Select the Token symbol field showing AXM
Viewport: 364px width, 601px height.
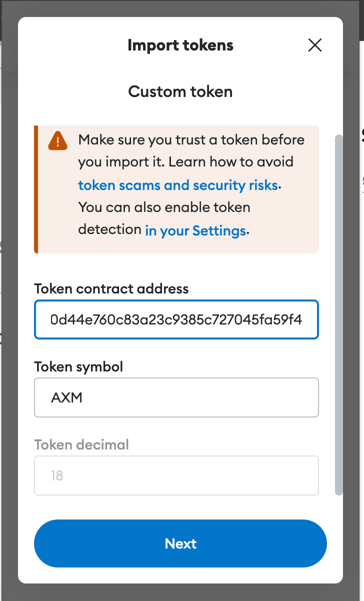176,397
